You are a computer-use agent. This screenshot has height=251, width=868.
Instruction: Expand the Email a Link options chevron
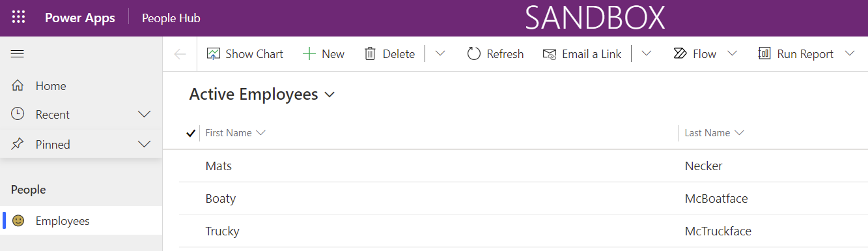(x=647, y=54)
